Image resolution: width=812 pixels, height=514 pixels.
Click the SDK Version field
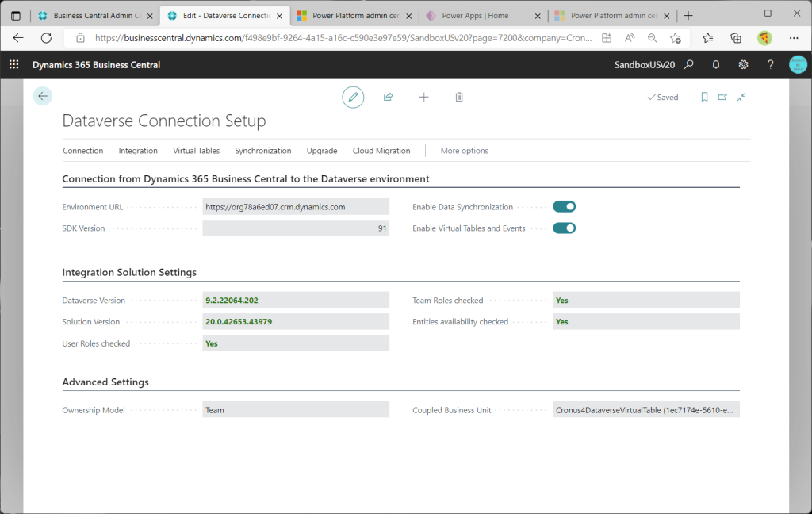point(296,228)
